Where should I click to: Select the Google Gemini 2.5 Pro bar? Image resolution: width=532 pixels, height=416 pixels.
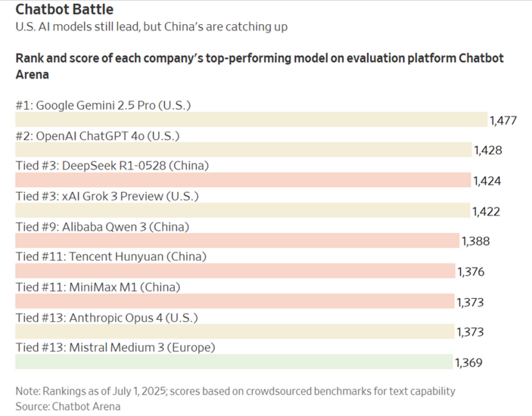coord(251,120)
